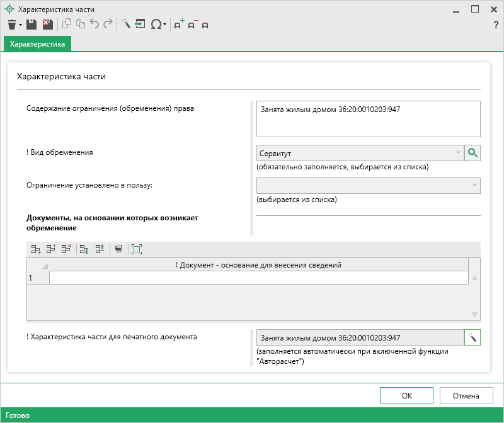Decrease font size with the A- icon
Viewport: 504px width, 423px height.
(192, 25)
